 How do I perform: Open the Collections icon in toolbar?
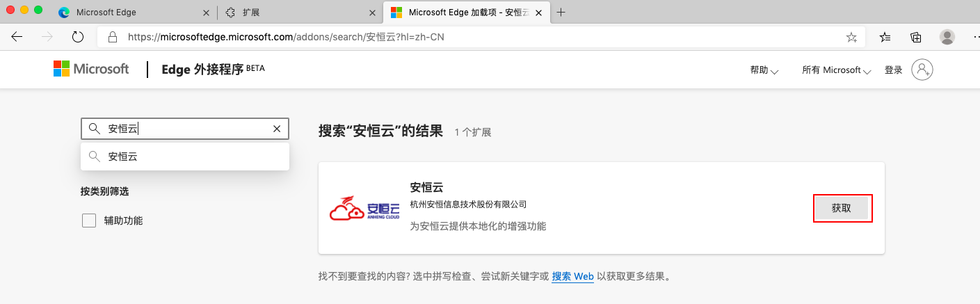pos(916,37)
